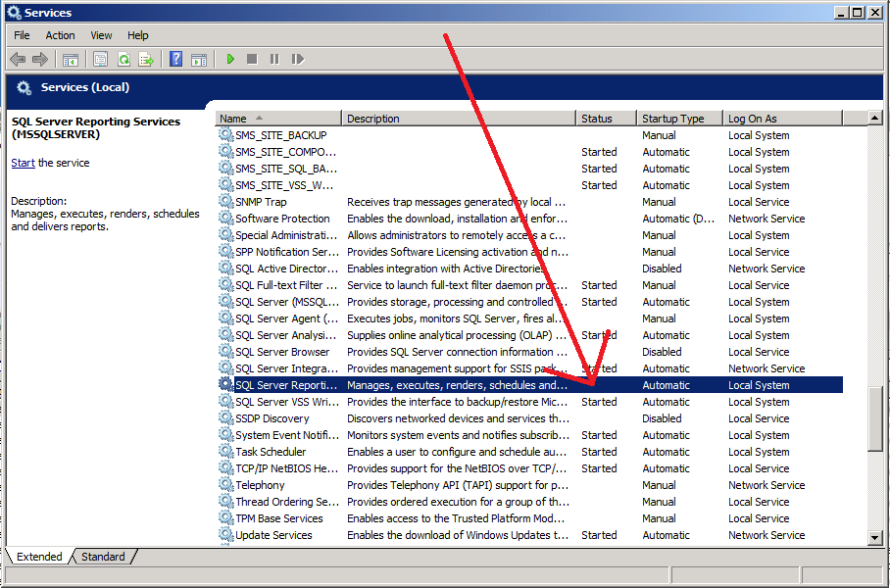Click the gear icon of TPM Base Services
The height and width of the screenshot is (588, 890).
point(225,518)
